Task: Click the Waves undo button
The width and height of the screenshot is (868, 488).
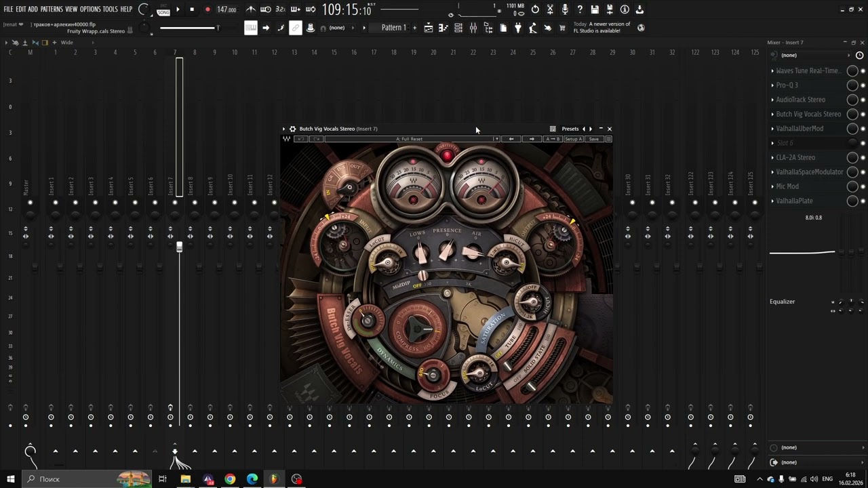Action: point(300,139)
